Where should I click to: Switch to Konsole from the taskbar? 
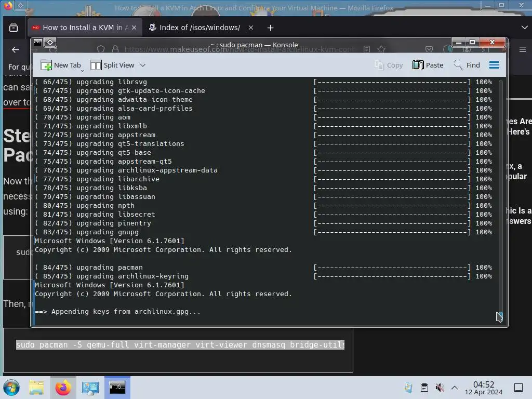coord(117,388)
